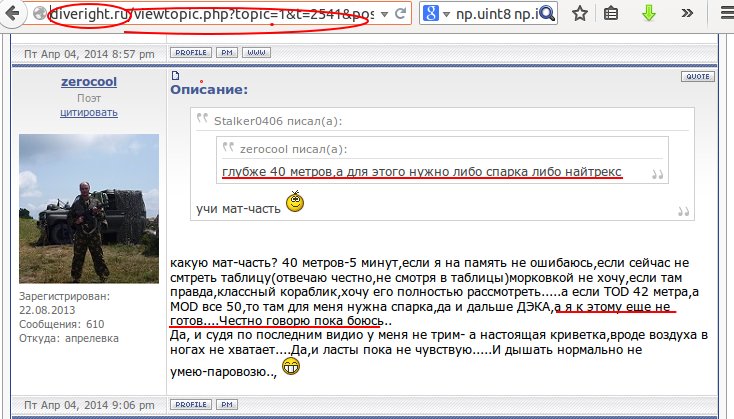Open the bookmarks list icon

tap(611, 14)
